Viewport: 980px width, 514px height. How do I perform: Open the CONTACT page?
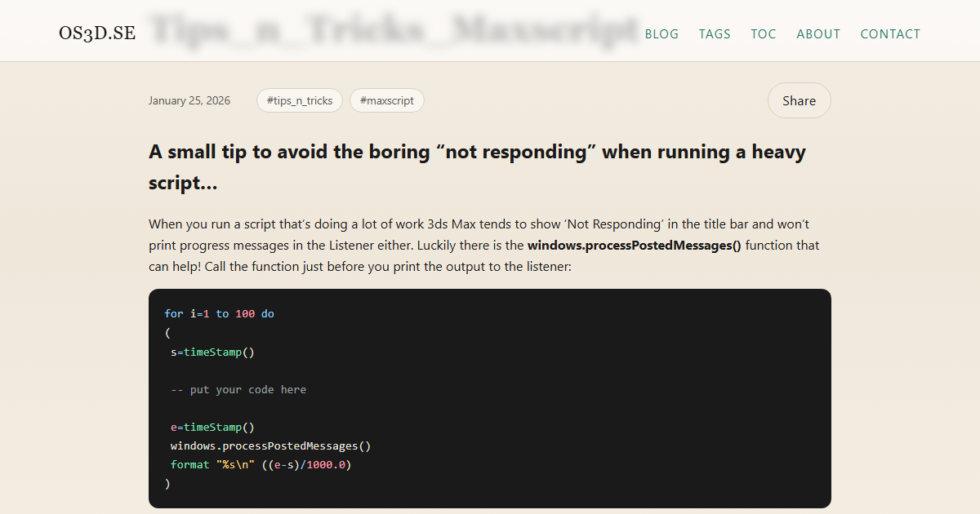pos(890,33)
